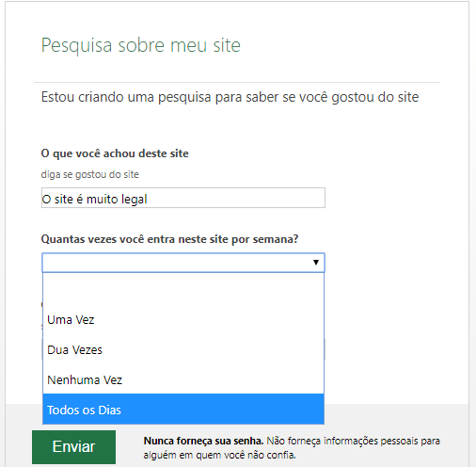The height and width of the screenshot is (467, 476).
Task: Click the "Pesquisa sobre meu site" heading
Action: coord(141,45)
